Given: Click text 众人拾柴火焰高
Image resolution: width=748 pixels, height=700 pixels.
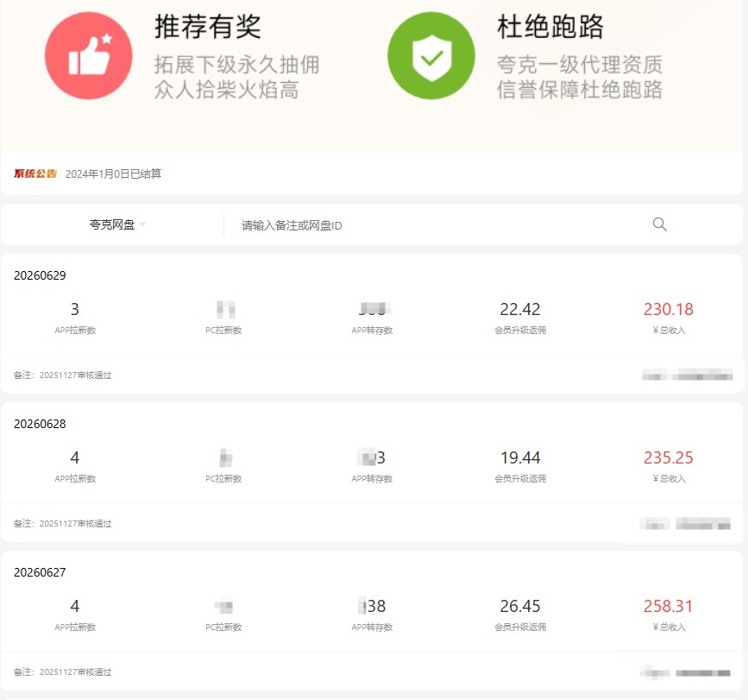Looking at the screenshot, I should tap(227, 90).
